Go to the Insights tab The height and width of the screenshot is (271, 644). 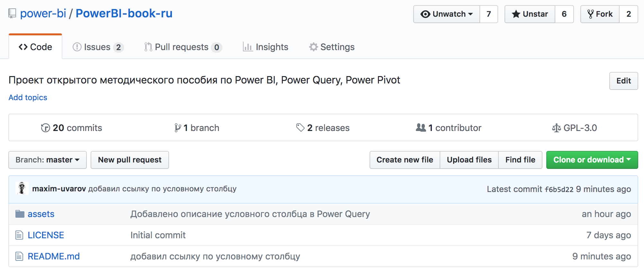[265, 47]
